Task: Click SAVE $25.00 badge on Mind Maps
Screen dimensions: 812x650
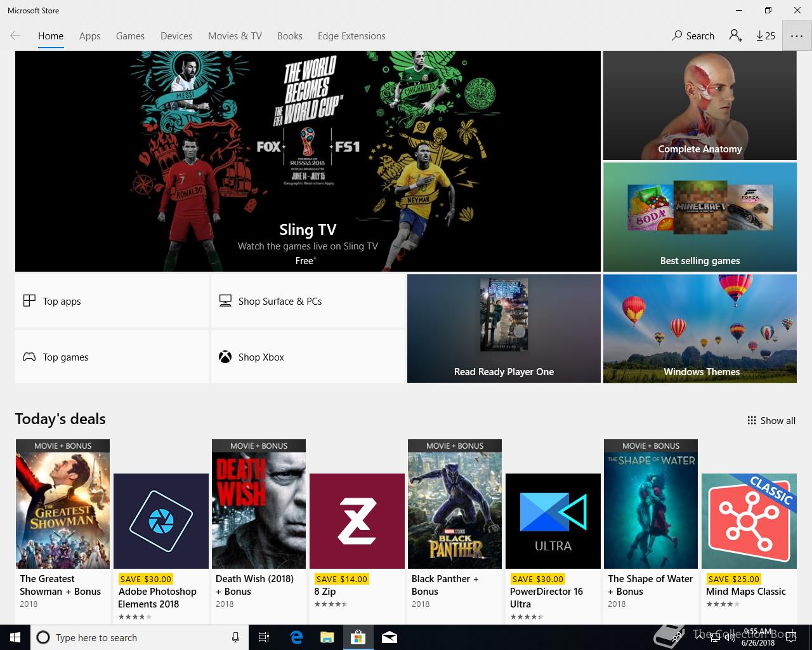Action: point(733,579)
